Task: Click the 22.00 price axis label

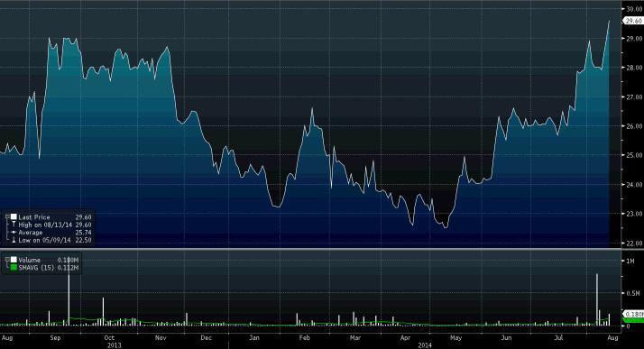Action: point(635,243)
